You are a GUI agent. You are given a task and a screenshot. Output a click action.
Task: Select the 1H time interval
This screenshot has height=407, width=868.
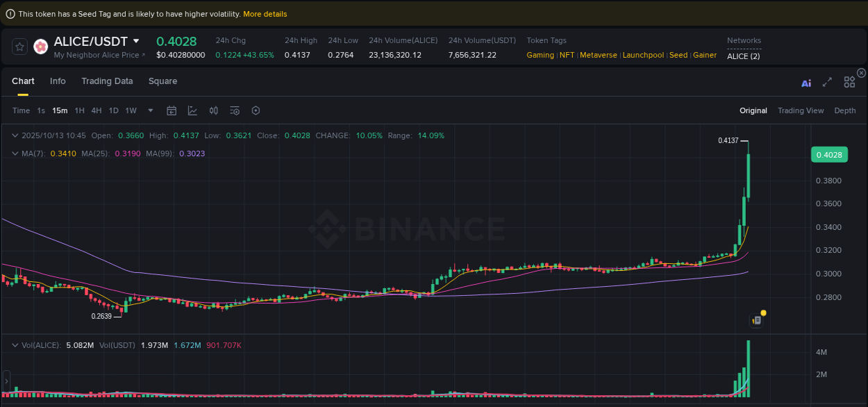[79, 110]
